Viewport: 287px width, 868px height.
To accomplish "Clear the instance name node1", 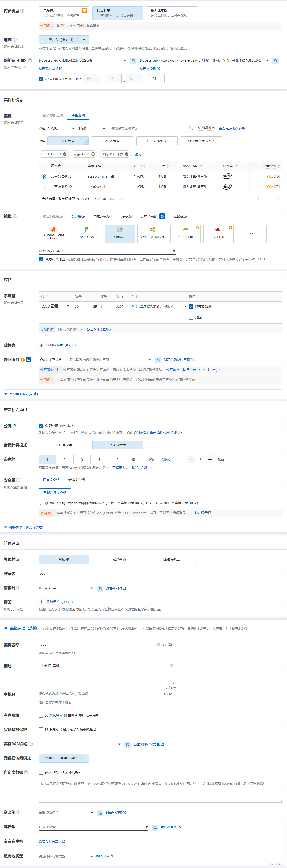I will [x=158, y=644].
